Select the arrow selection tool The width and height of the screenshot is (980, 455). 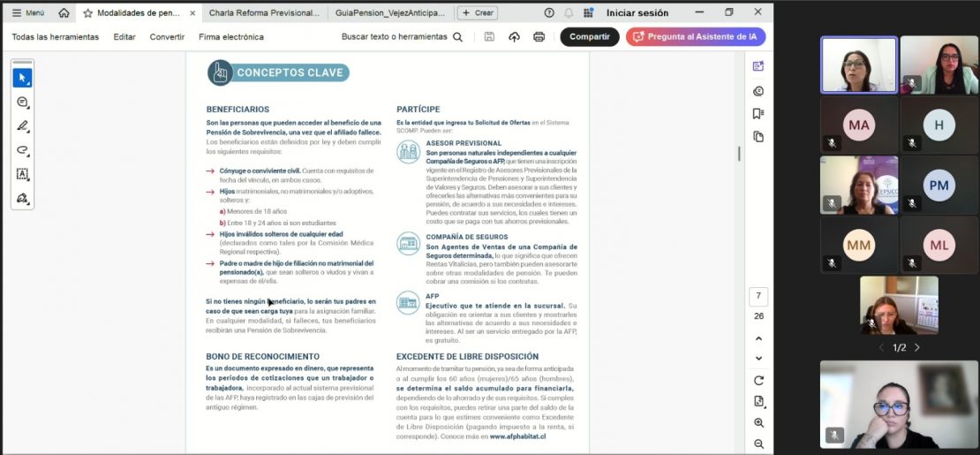22,78
